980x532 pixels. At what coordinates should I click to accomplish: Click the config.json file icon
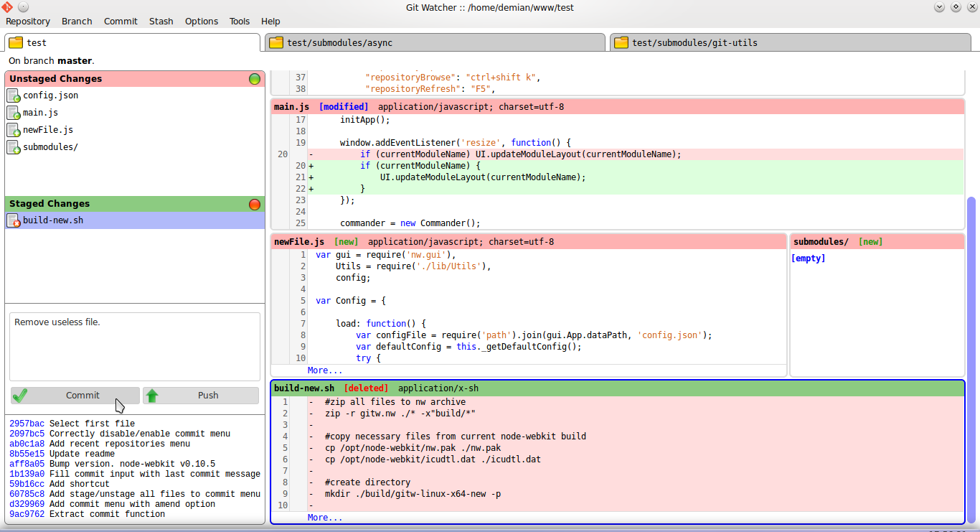tap(14, 95)
